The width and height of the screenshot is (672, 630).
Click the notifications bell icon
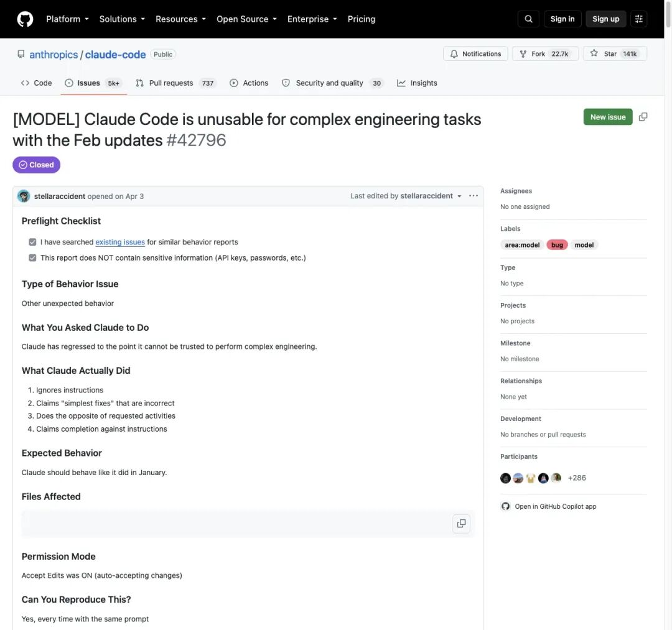(454, 53)
